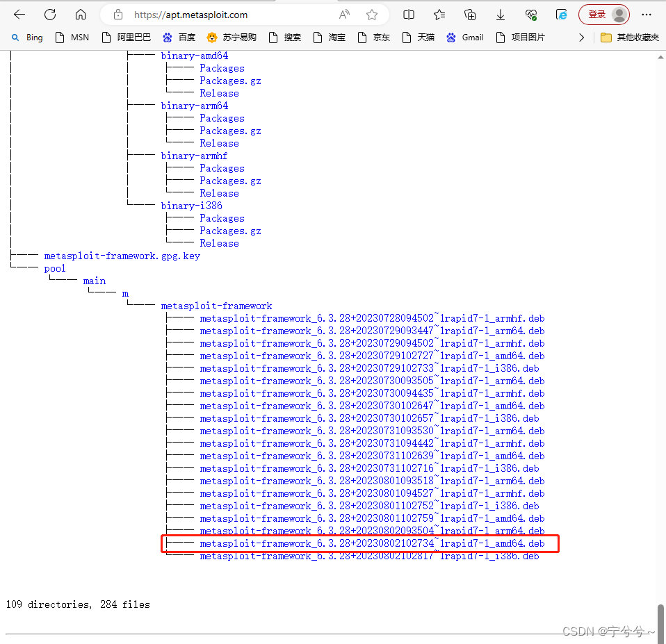This screenshot has height=644, width=666.
Task: Open the Read Aloud feature
Action: [x=344, y=15]
